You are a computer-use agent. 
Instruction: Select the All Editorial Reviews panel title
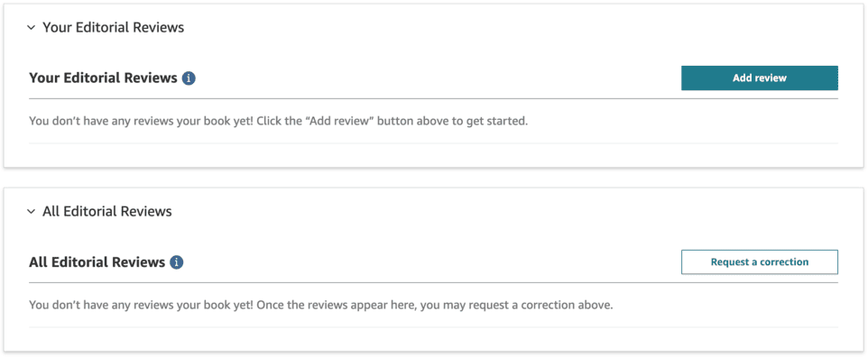[x=107, y=212]
